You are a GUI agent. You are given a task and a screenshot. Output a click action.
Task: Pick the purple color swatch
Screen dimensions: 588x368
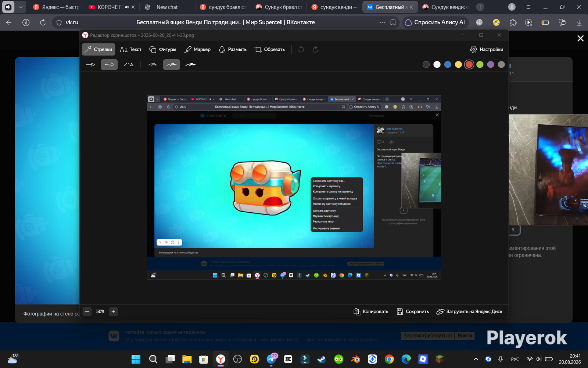pos(491,64)
